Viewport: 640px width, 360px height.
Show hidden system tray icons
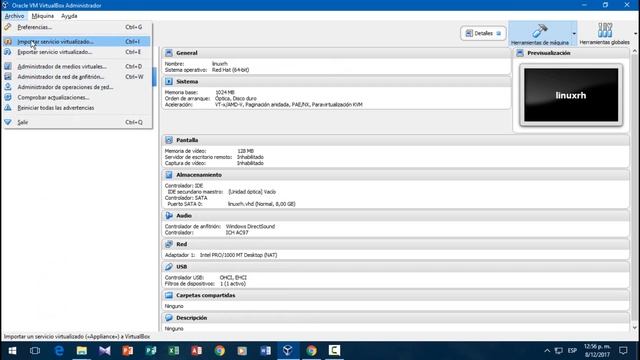[x=547, y=351]
